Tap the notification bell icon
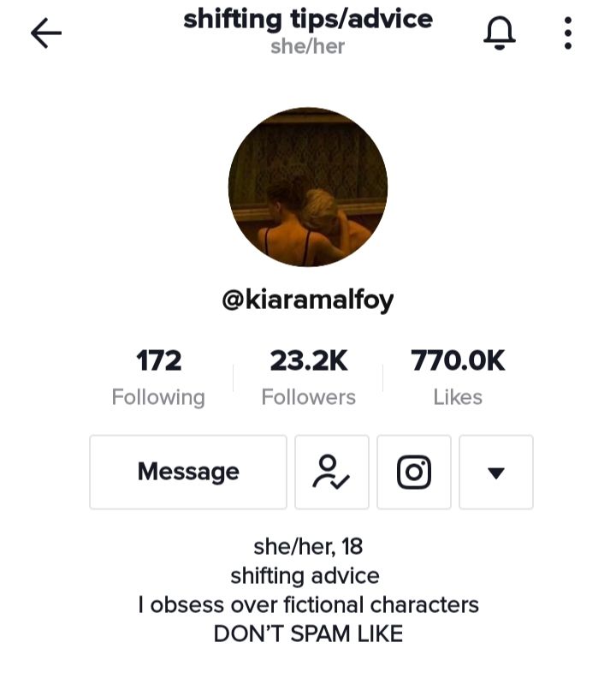The image size is (616, 690). 500,33
